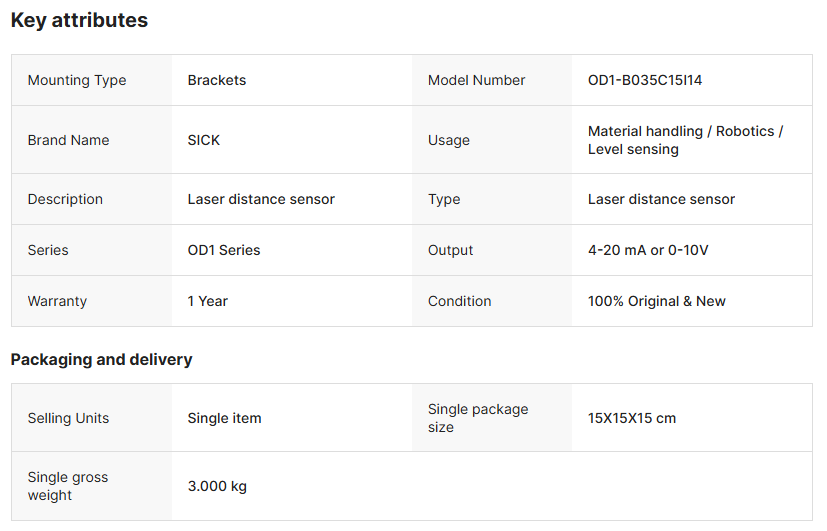Click the OD1 Series value

point(223,250)
